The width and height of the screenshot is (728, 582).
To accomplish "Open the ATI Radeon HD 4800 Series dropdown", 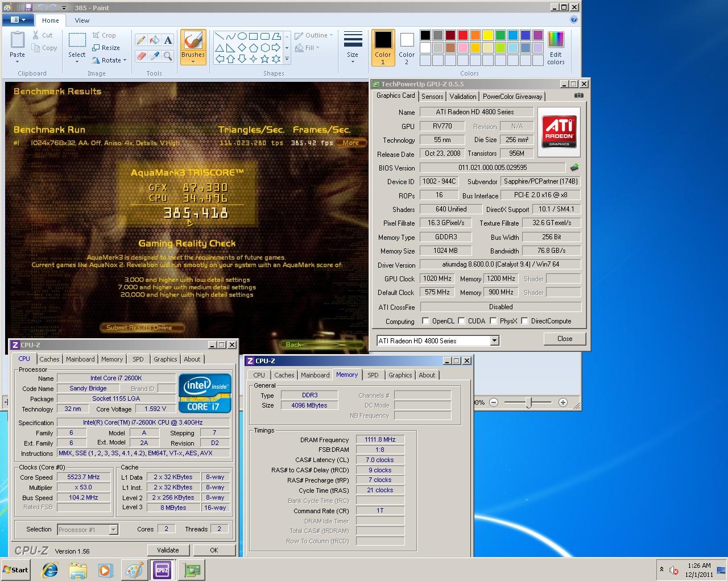I will pyautogui.click(x=494, y=341).
